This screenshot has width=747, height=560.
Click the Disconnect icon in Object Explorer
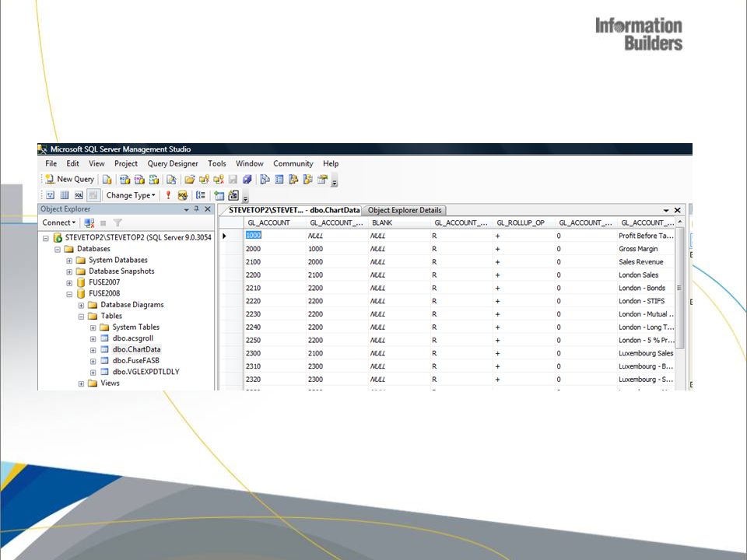click(89, 222)
